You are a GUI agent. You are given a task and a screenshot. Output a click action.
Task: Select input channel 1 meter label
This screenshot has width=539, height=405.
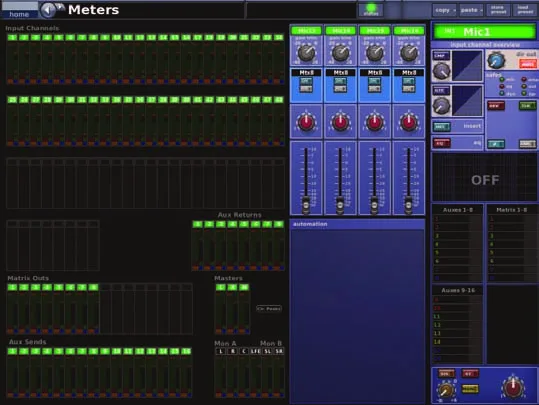point(12,37)
